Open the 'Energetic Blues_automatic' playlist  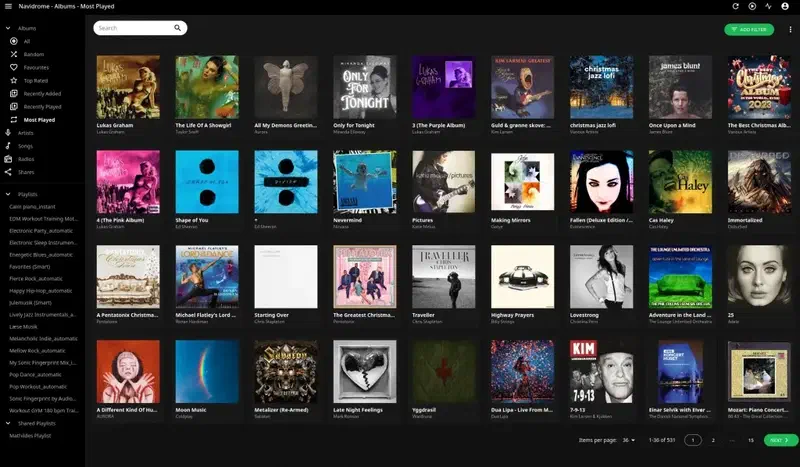(42, 255)
